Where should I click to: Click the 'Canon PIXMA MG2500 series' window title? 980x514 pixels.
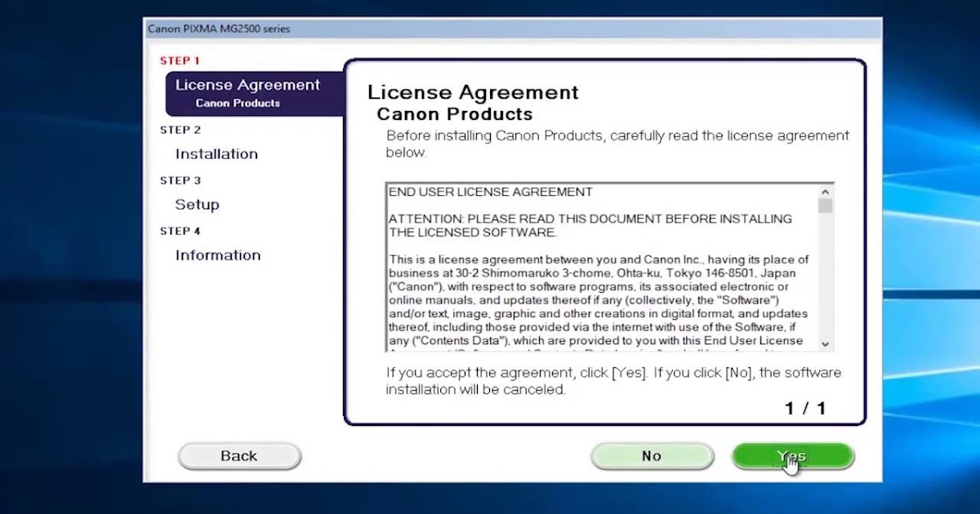coord(219,29)
